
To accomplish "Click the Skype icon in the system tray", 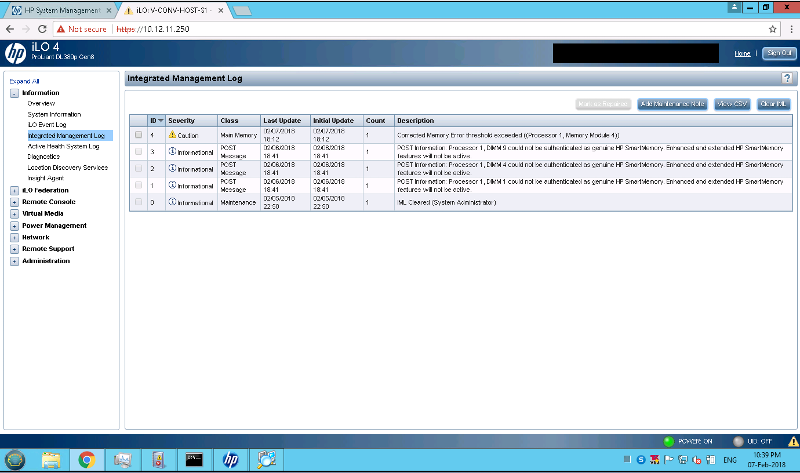I will [641, 460].
